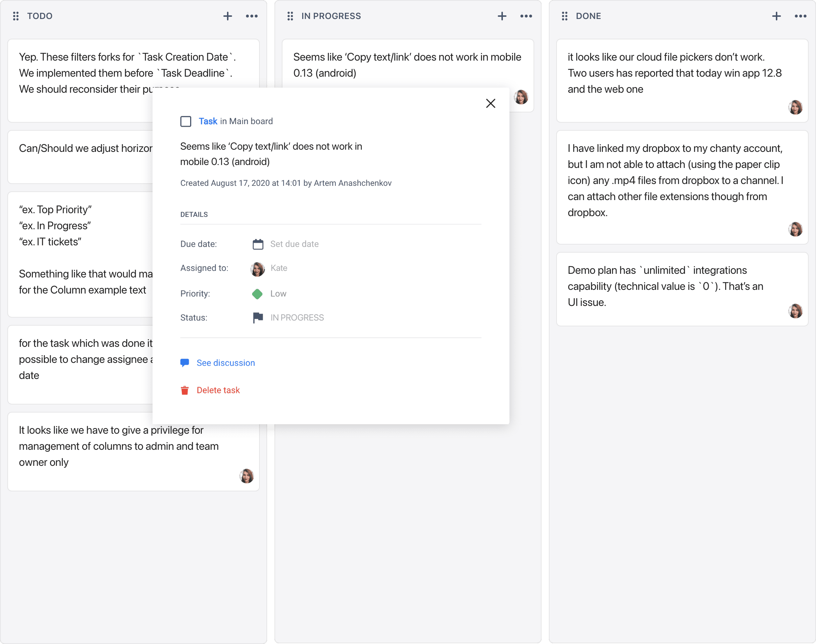816x644 pixels.
Task: Click the blue Task link in header
Action: tap(208, 122)
